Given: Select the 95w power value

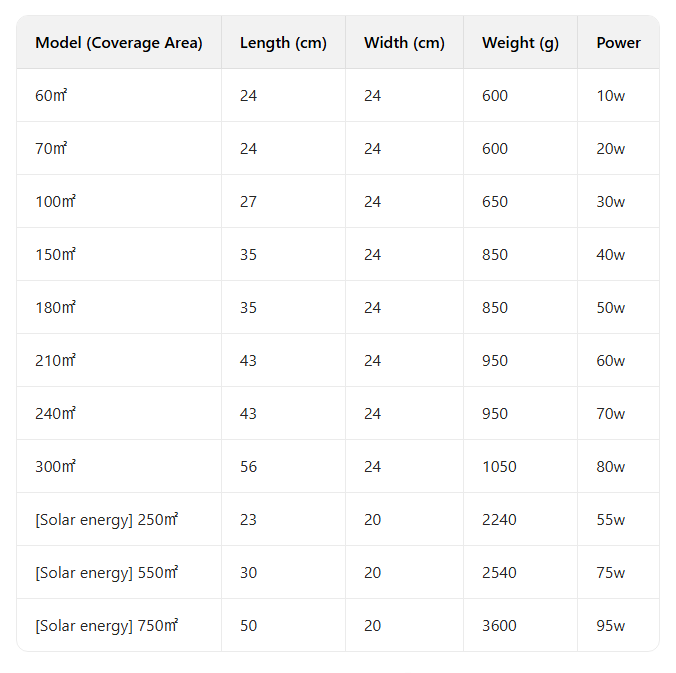Looking at the screenshot, I should pyautogui.click(x=611, y=626).
